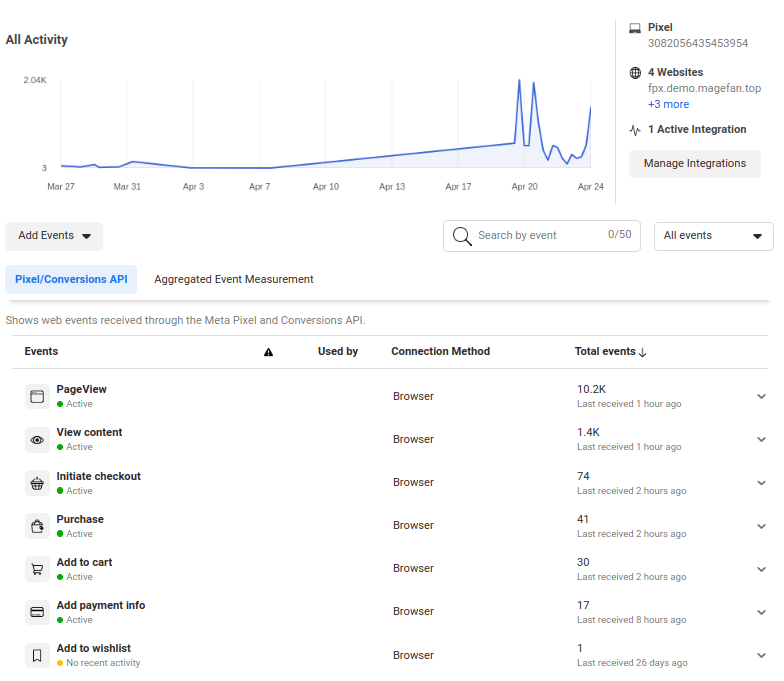Viewport: 784px width, 681px height.
Task: Click the Add to cart icon
Action: pyautogui.click(x=37, y=569)
